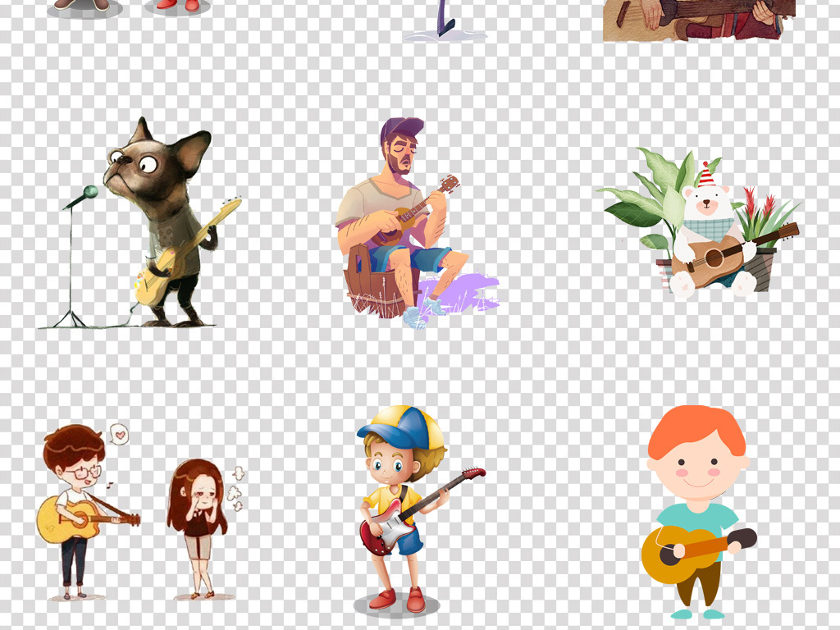840x630 pixels.
Task: Select the purple cap on the bearded man
Action: 401,130
